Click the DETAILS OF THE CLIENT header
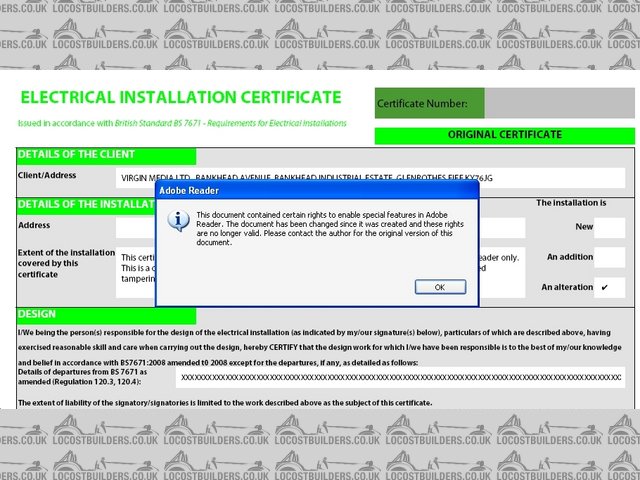640x480 pixels. pos(77,155)
